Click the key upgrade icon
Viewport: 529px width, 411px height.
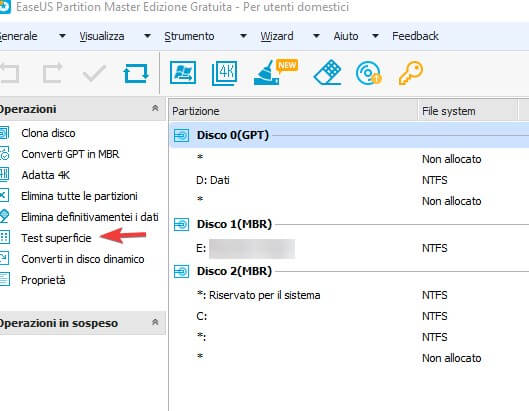click(x=411, y=73)
